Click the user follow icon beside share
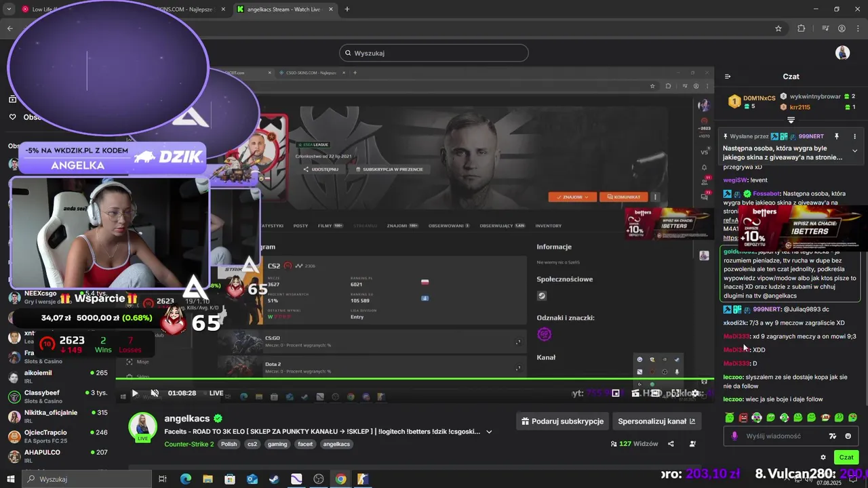Viewport: 868px width, 488px height. (x=692, y=444)
